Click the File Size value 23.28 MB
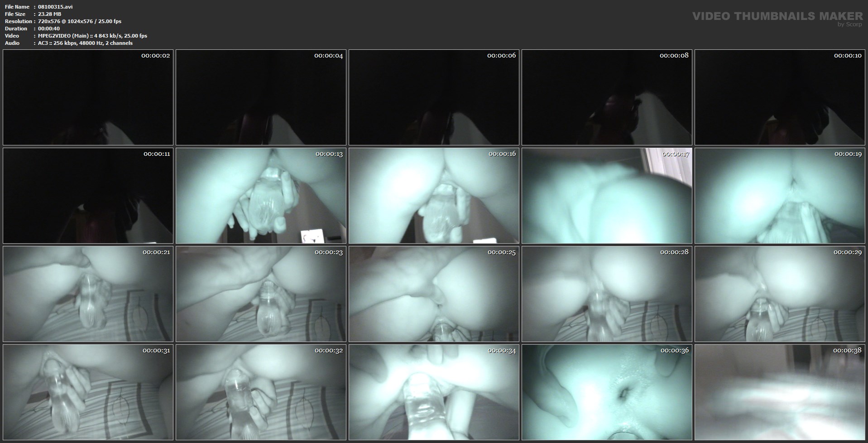This screenshot has height=443, width=868. coord(50,14)
